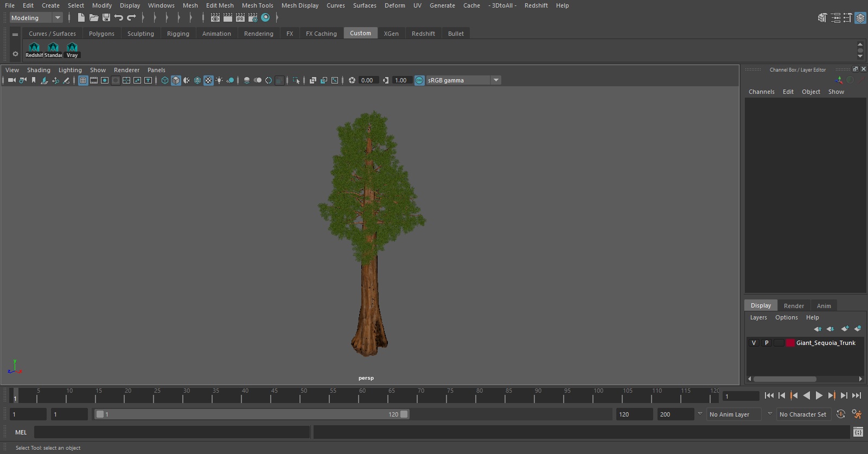Toggle the viewport grid display
Screen dimensions: 868x454
83,80
